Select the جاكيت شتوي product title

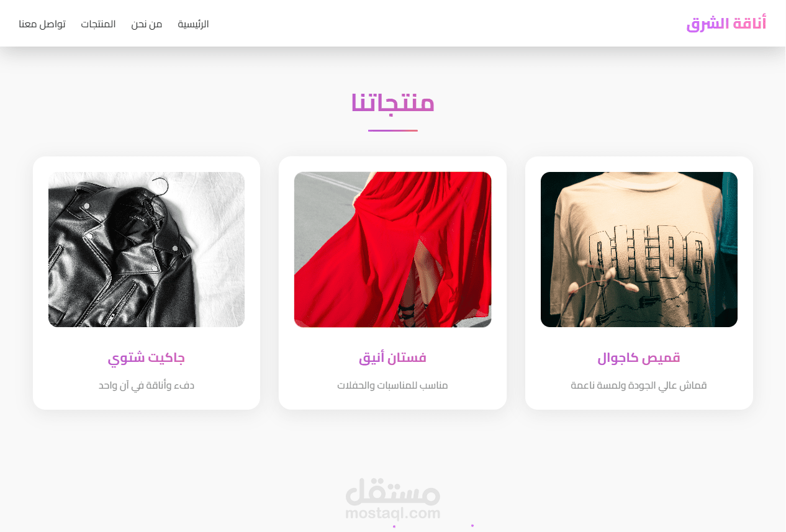point(147,358)
